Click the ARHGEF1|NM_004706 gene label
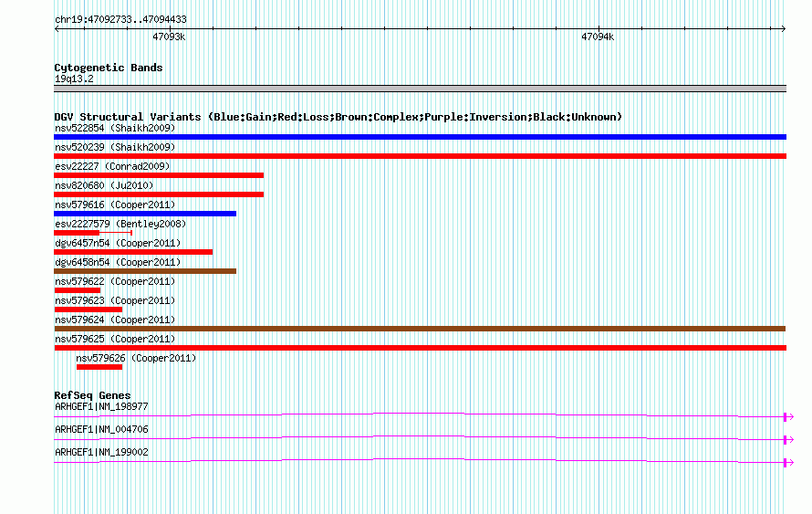Screen dimensions: 812x514 101,429
